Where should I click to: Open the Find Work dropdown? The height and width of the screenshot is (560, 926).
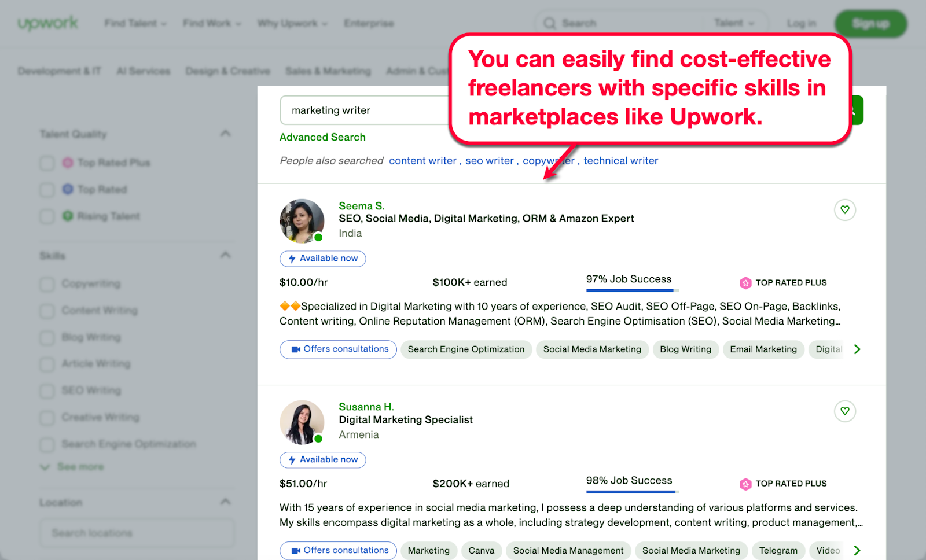(212, 23)
